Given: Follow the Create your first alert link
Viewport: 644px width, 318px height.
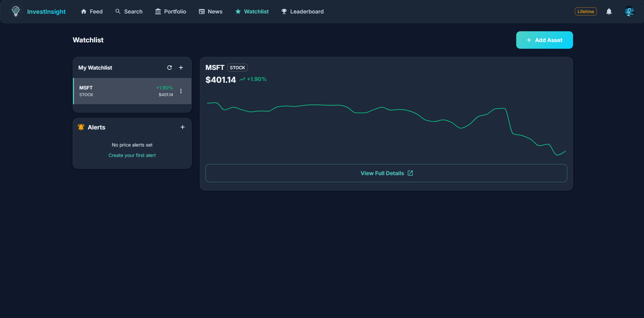Looking at the screenshot, I should [x=132, y=155].
